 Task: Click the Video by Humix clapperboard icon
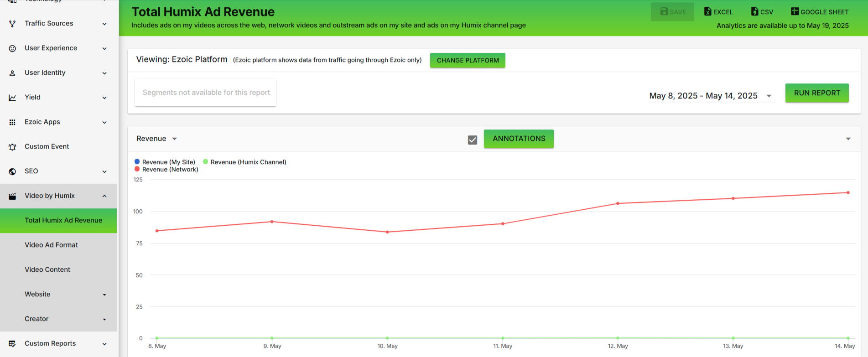coord(12,196)
